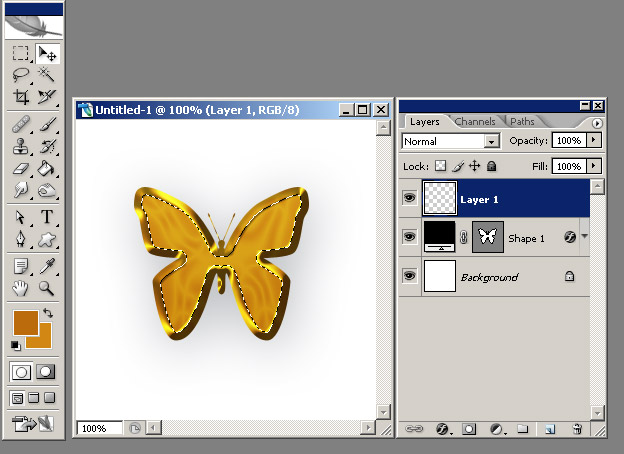This screenshot has height=454, width=624.
Task: Select the Layer 1 thumbnail
Action: coord(440,198)
